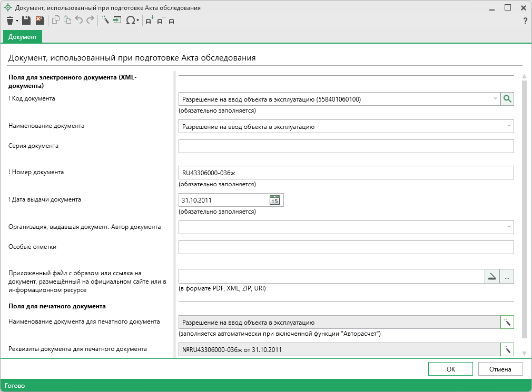The image size is (532, 392).
Task: Click the vertical scrollbar of the form
Action: point(524,210)
